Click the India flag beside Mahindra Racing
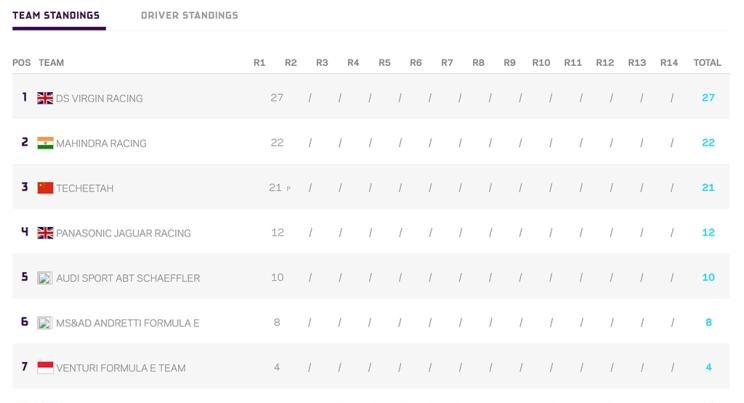744x403 pixels. point(45,143)
